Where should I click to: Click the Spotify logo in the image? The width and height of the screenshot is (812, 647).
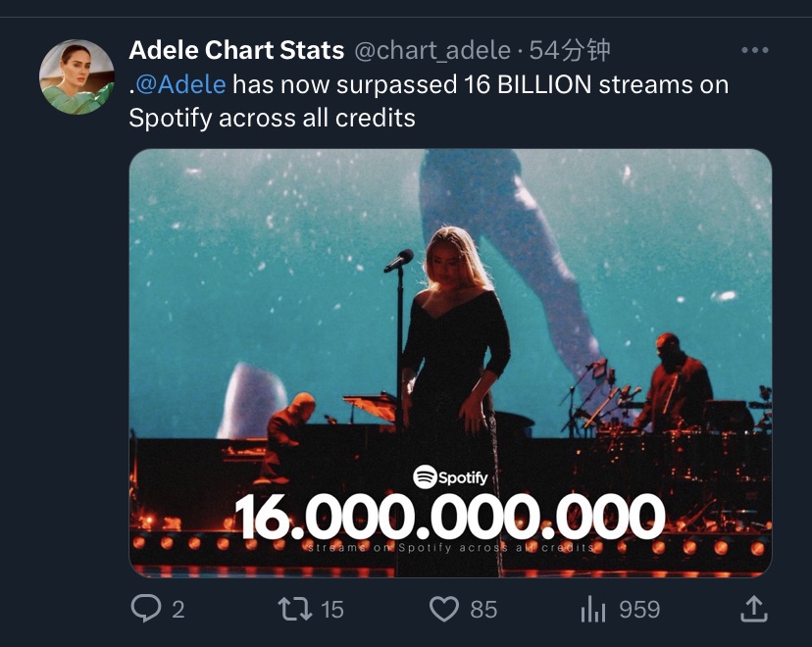pos(450,476)
